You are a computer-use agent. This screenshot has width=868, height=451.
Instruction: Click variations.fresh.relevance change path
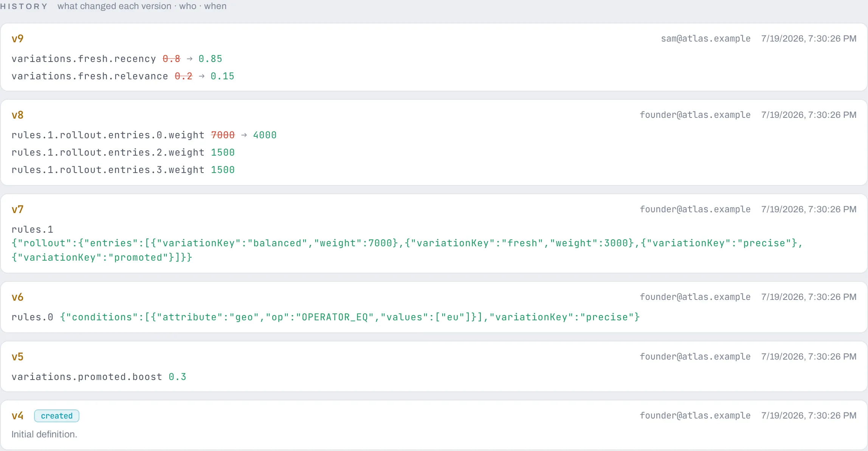[x=90, y=76]
